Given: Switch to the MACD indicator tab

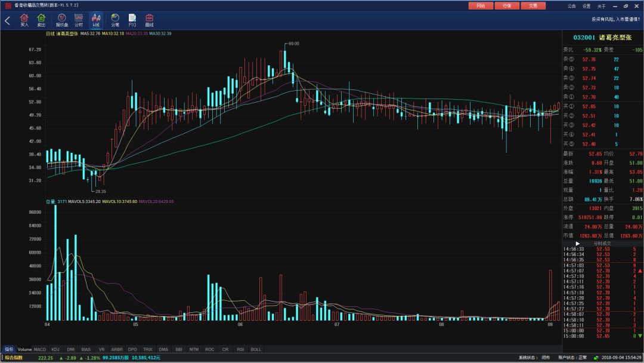Looking at the screenshot, I should pos(40,349).
